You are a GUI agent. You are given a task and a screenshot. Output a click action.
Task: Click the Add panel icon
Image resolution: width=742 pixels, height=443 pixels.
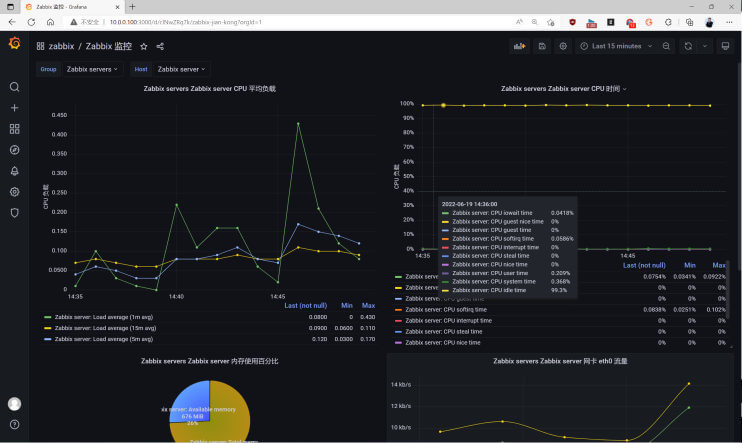[520, 46]
